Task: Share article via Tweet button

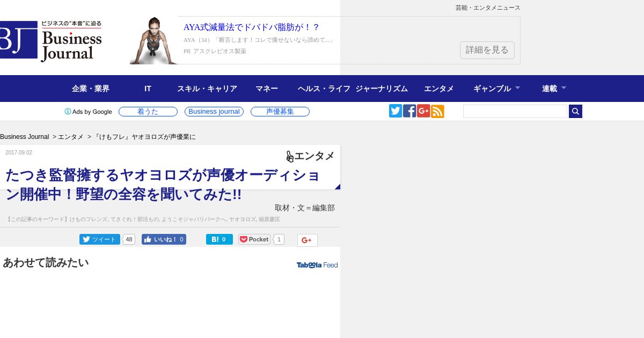Action: pos(100,239)
